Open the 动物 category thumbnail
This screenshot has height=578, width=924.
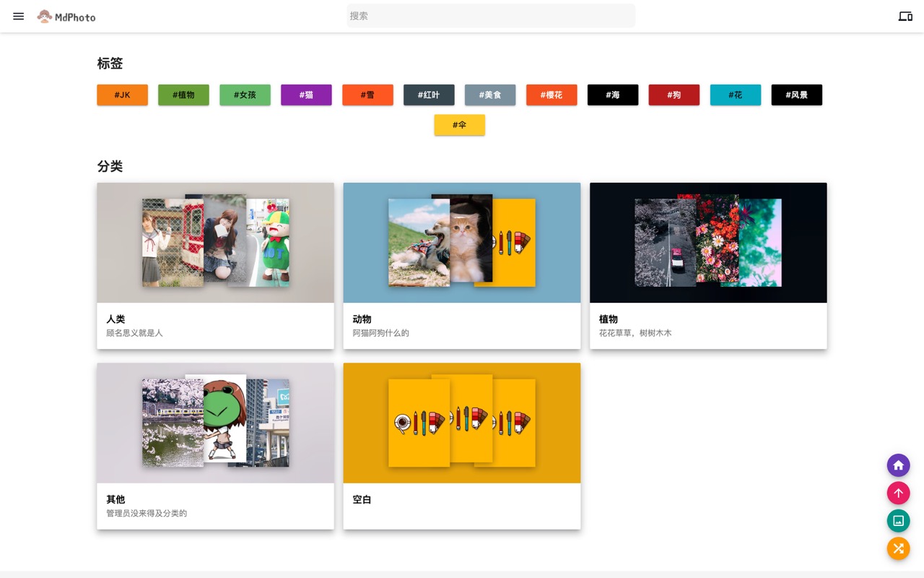tap(461, 243)
